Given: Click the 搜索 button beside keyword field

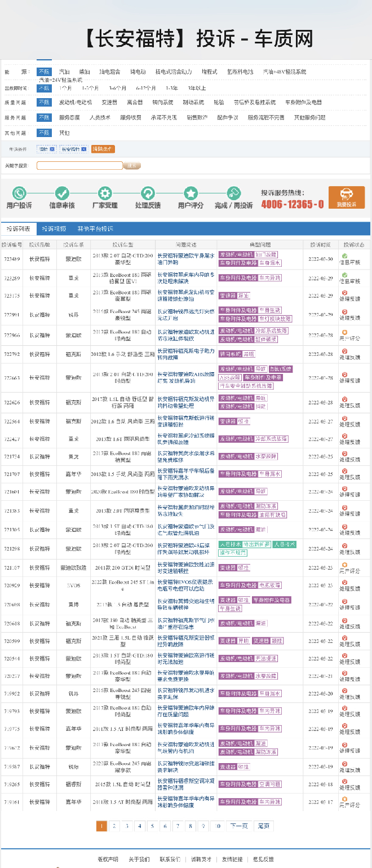Looking at the screenshot, I should coord(132,165).
